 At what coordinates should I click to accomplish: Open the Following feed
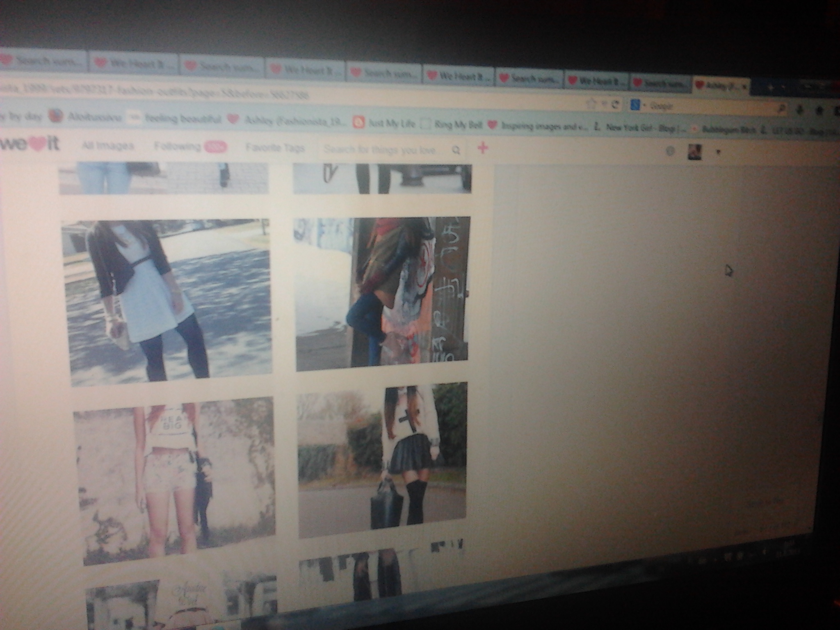pyautogui.click(x=178, y=146)
